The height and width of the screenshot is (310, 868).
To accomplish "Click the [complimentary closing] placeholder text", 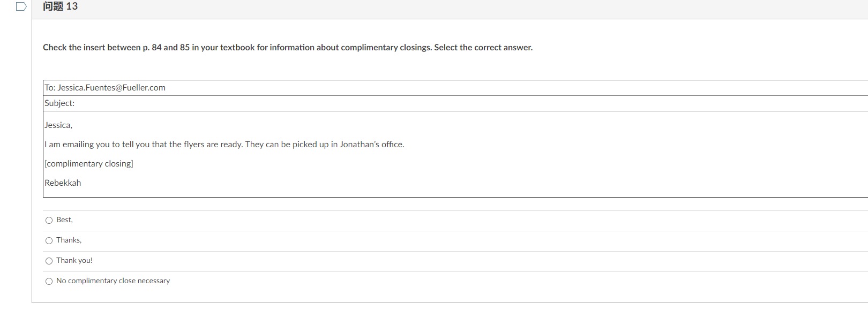I will (89, 164).
